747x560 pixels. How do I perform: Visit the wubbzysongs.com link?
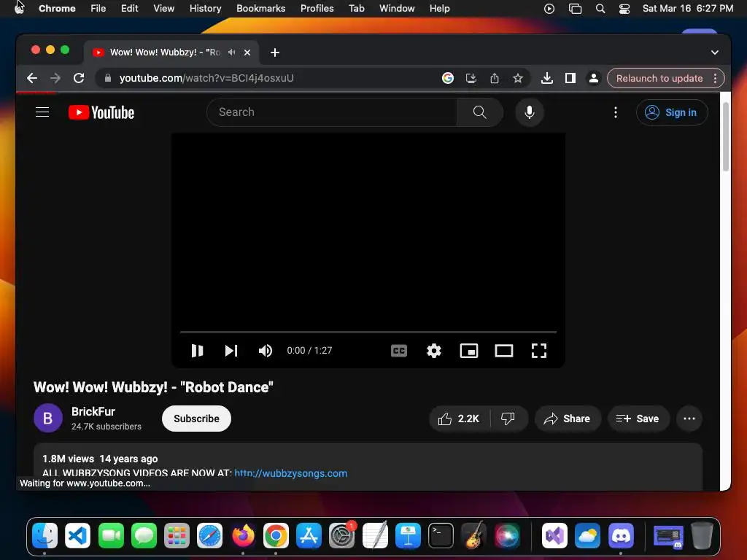290,473
